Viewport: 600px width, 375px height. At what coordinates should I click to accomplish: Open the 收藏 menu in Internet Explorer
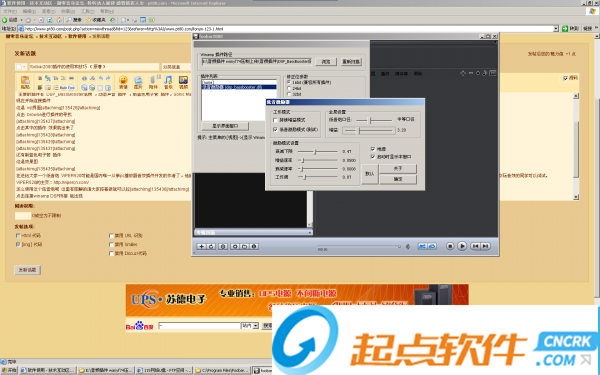pos(68,11)
